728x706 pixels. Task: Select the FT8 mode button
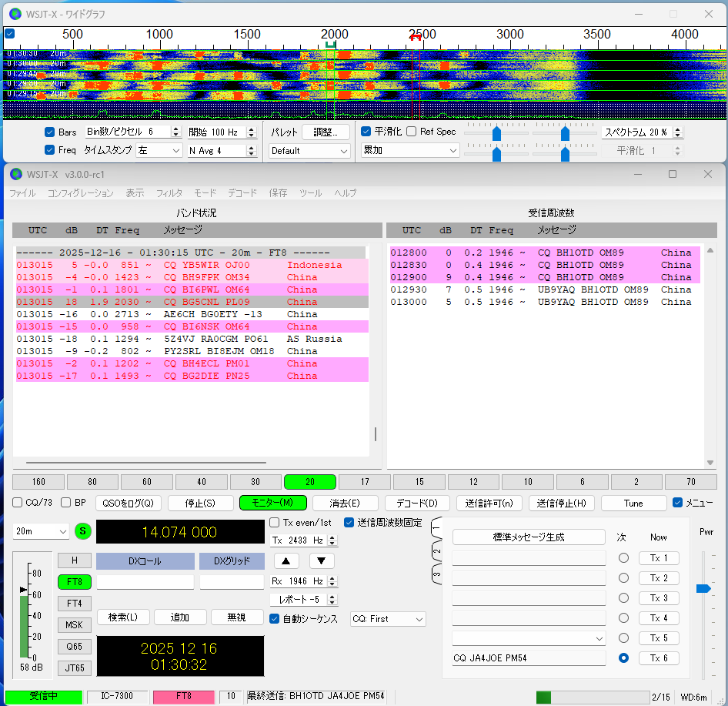75,582
